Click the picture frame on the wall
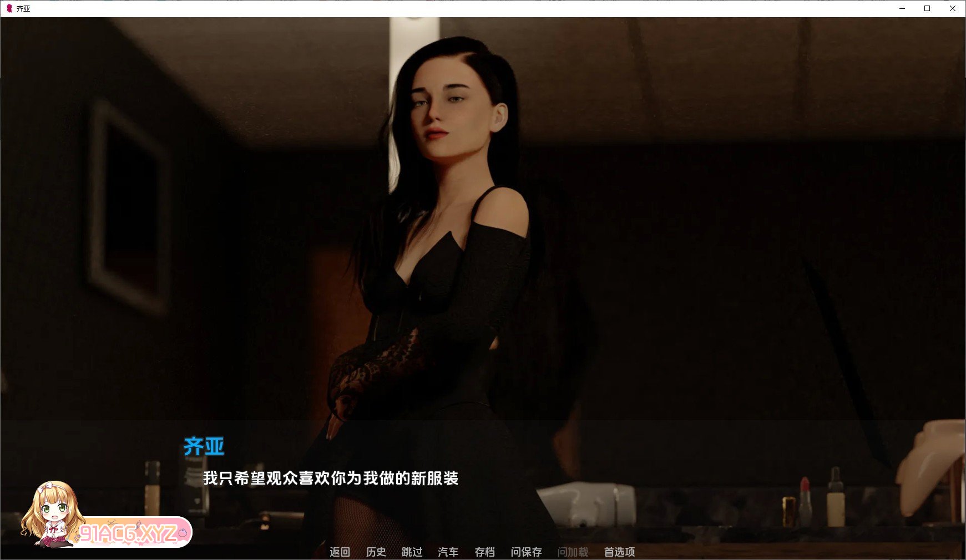This screenshot has width=966, height=560. pos(129,205)
